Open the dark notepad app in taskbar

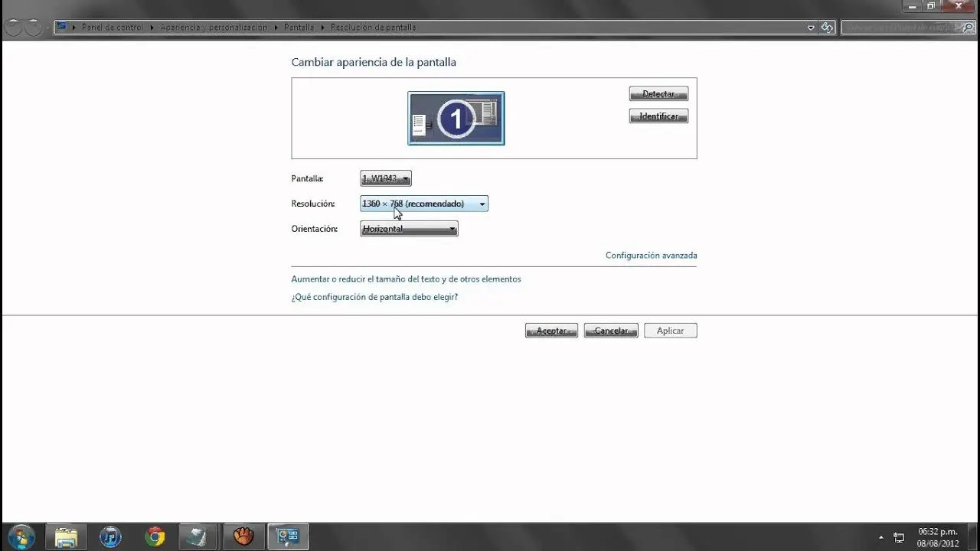(199, 536)
